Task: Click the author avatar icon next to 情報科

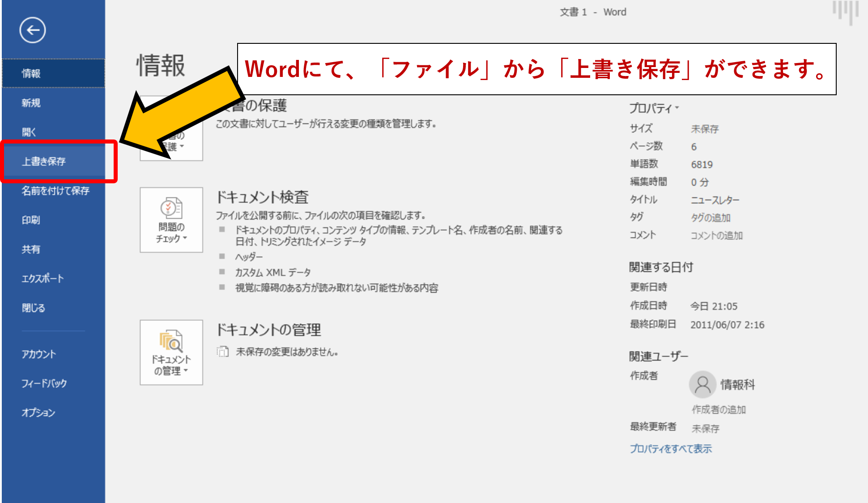Action: pyautogui.click(x=702, y=385)
